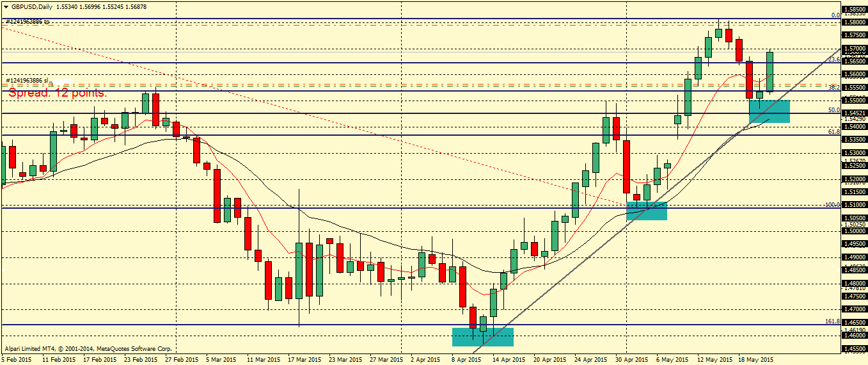This screenshot has height=365, width=868.
Task: Open the chart menu arrow beside GBPUSD,Daily
Action: 6,6
